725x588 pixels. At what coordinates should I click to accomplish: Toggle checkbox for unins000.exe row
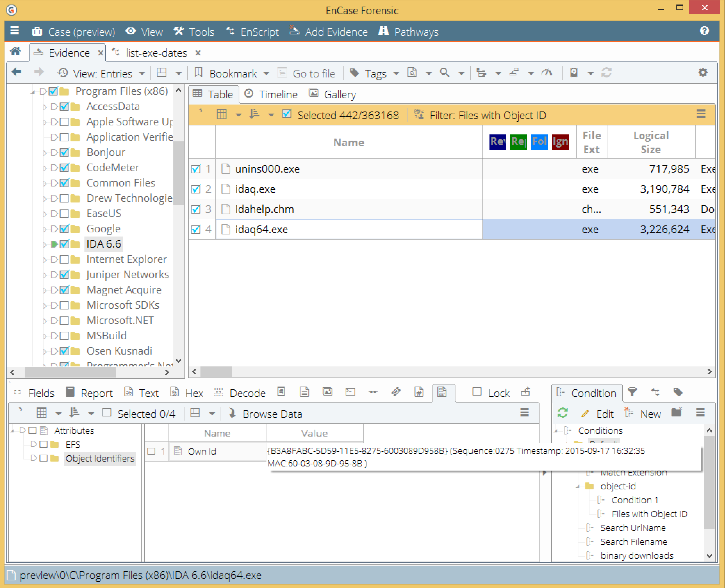pos(196,169)
